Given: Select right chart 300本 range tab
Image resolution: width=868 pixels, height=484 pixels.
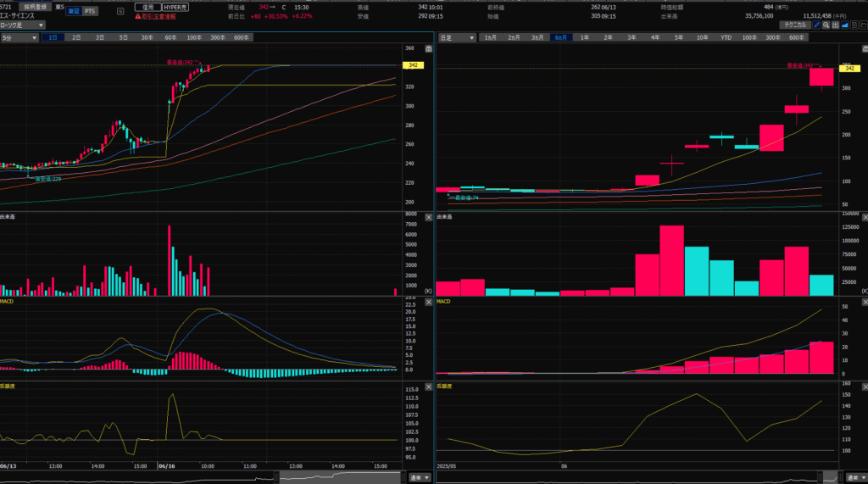Looking at the screenshot, I should click(x=773, y=37).
